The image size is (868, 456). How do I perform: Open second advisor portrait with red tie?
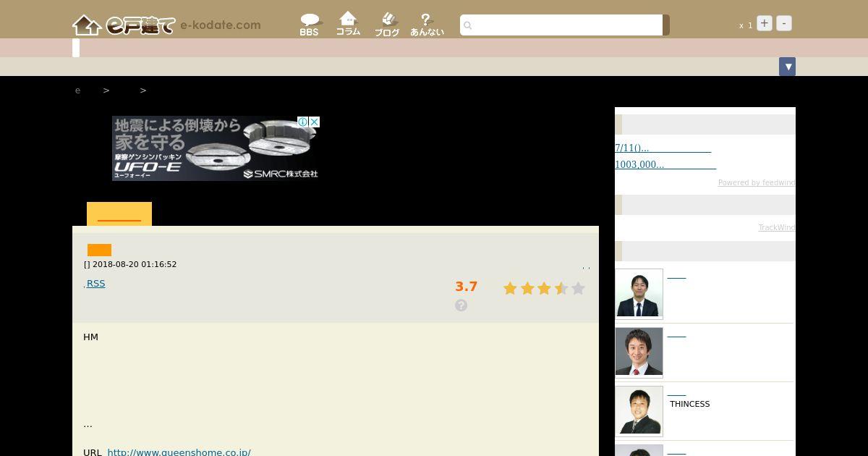(639, 352)
